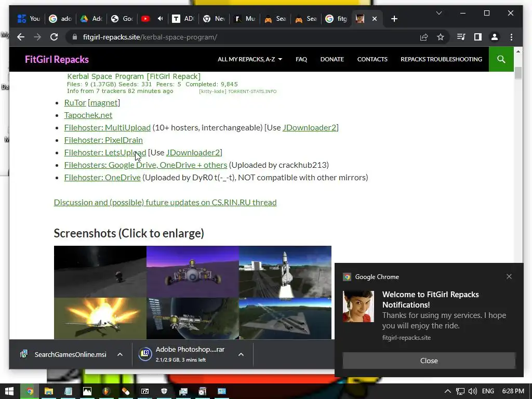Open JDownloader2 link beside MultiUpload

(310, 128)
